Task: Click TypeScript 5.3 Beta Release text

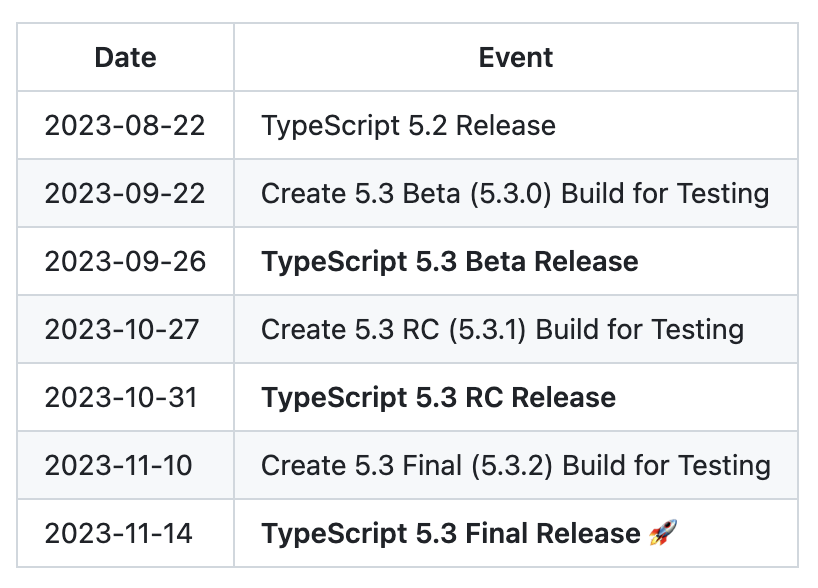Action: [450, 261]
